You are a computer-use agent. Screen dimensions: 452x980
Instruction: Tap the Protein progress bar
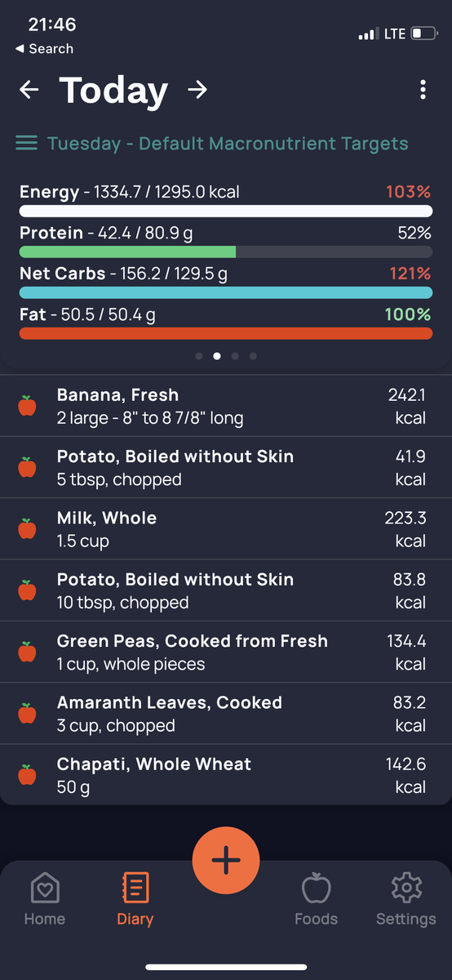point(226,252)
